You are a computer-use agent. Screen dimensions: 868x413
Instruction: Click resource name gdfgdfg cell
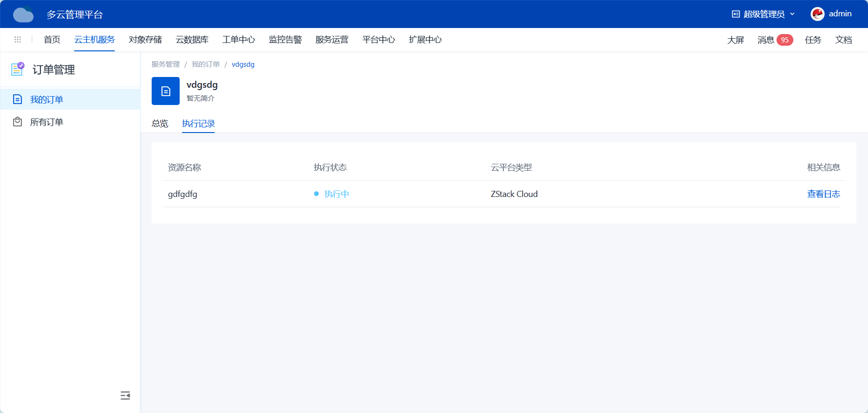click(x=182, y=194)
